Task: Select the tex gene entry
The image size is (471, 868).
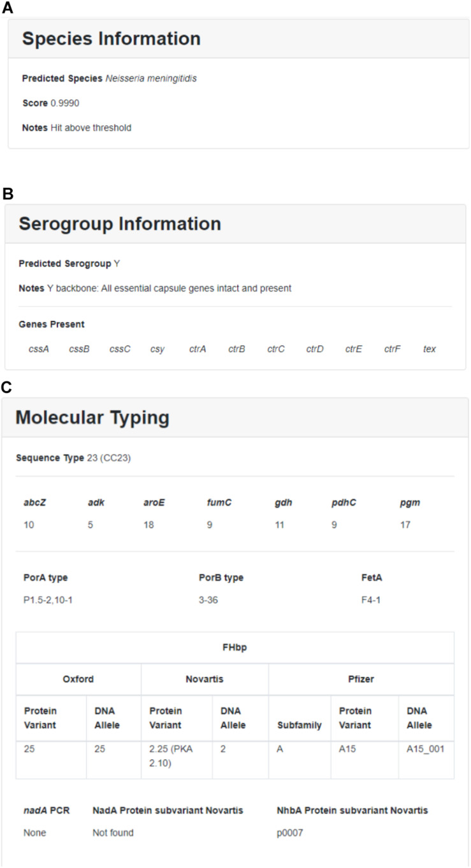Action: click(x=430, y=349)
